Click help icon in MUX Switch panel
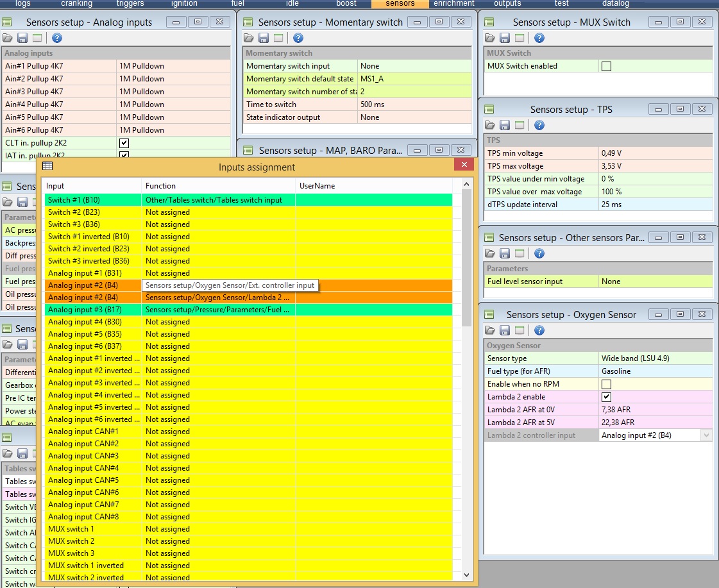Image resolution: width=719 pixels, height=588 pixels. pyautogui.click(x=539, y=38)
